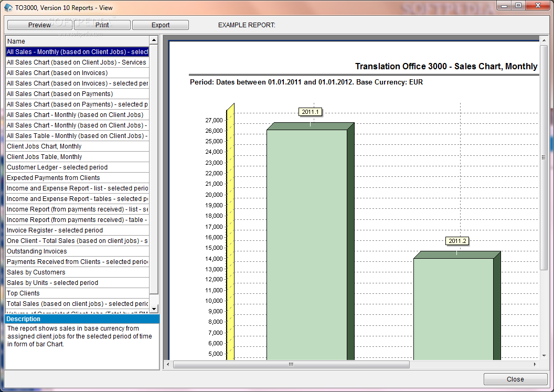Select 'Outstanding Invoices' report

[x=77, y=251]
